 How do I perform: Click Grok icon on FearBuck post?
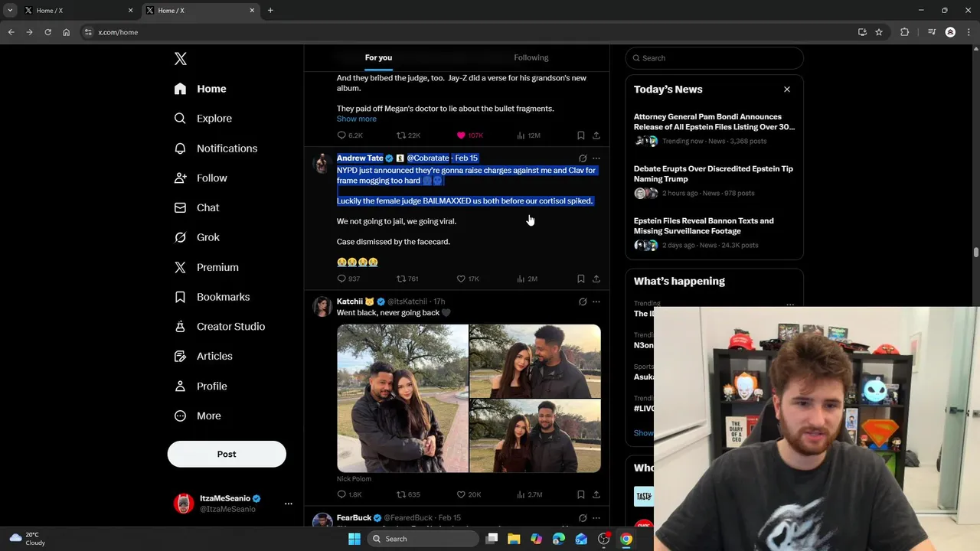pos(583,518)
